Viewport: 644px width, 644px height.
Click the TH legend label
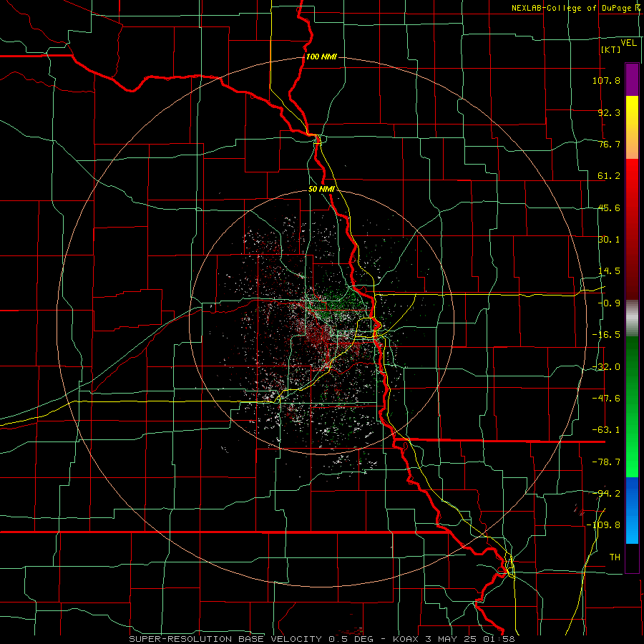coord(615,557)
